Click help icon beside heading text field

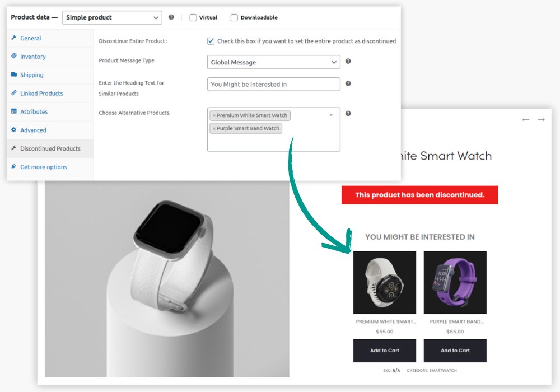[x=348, y=84]
